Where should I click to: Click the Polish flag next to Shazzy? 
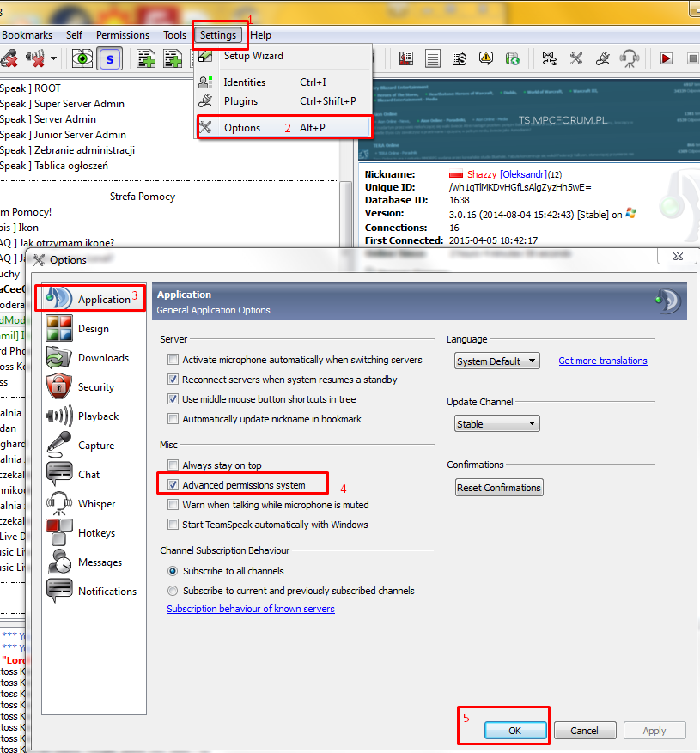coord(456,174)
